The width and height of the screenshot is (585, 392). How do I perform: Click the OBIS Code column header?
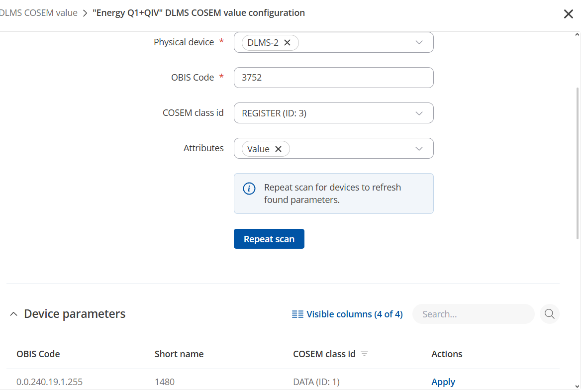click(38, 354)
